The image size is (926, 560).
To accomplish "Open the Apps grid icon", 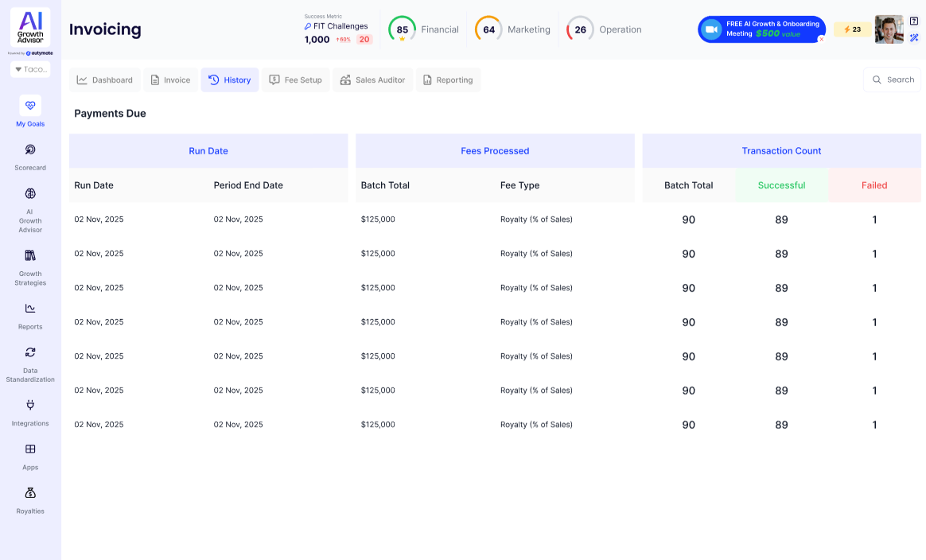I will pyautogui.click(x=30, y=449).
